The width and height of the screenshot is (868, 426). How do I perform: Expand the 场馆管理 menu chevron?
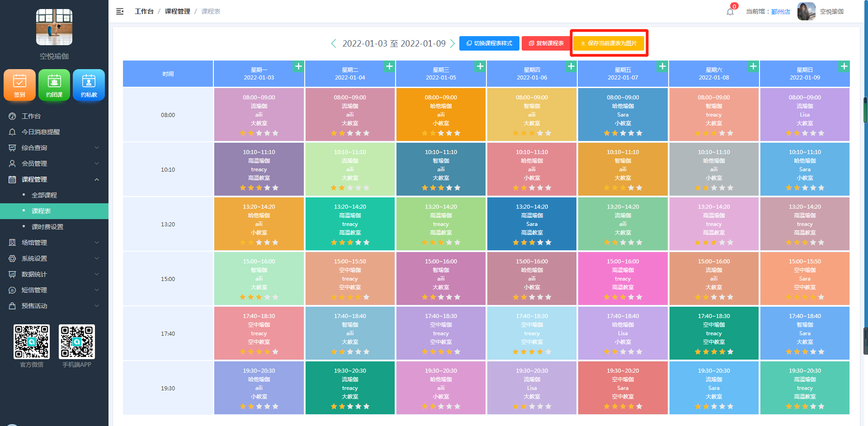(x=97, y=243)
